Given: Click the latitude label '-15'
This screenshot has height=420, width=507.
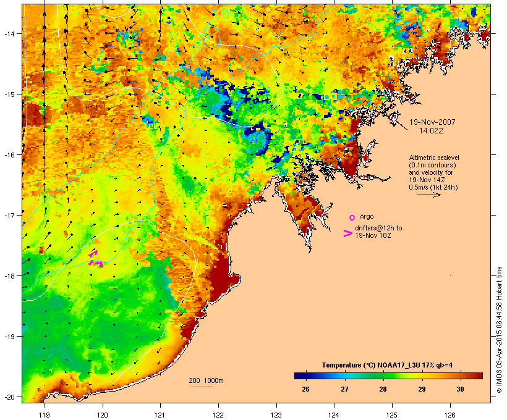Looking at the screenshot, I should pyautogui.click(x=9, y=94).
